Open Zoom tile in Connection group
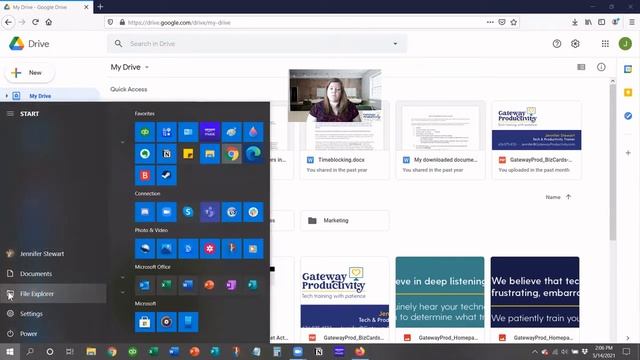Image resolution: width=640 pixels, height=360 pixels. (x=167, y=212)
